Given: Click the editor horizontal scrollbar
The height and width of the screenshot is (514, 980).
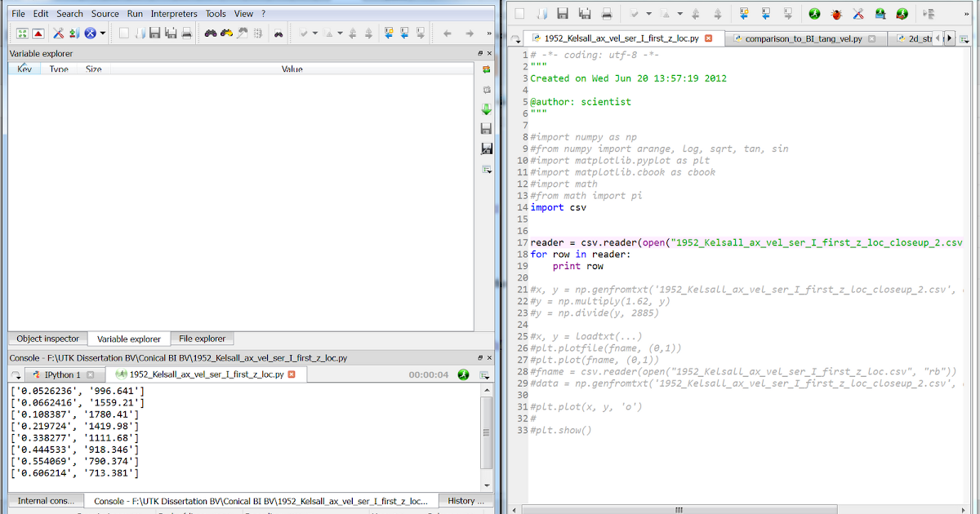Looking at the screenshot, I should [679, 510].
